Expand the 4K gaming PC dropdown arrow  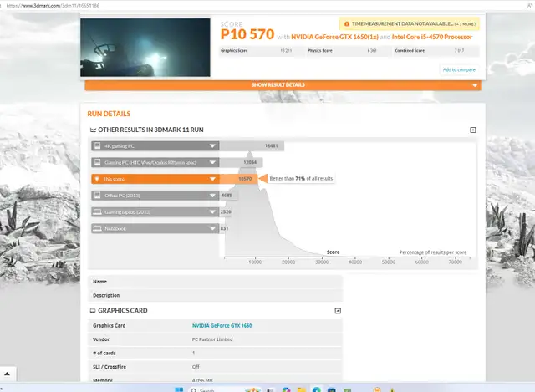212,146
